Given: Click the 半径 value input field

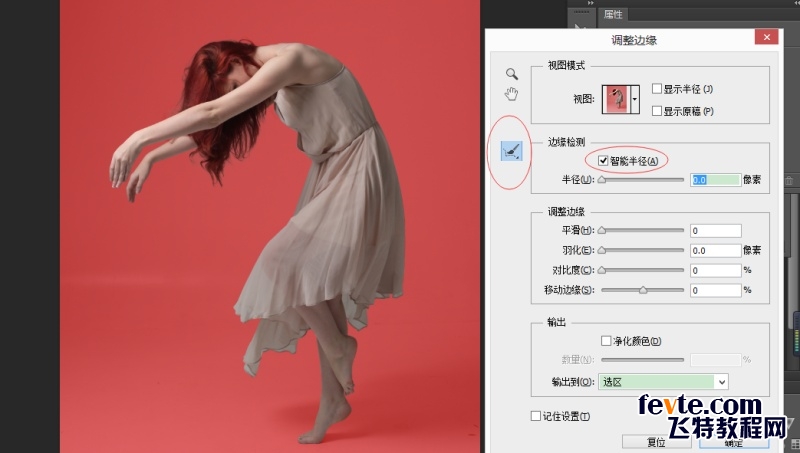Looking at the screenshot, I should click(x=715, y=180).
